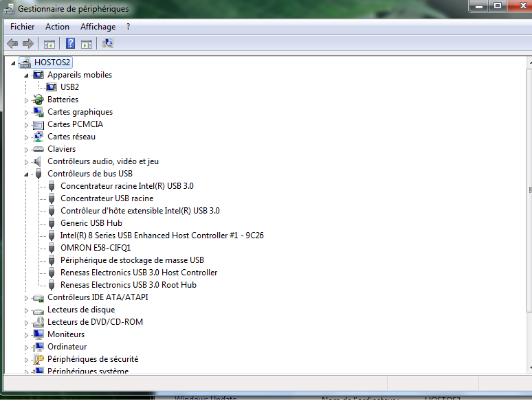The width and height of the screenshot is (532, 401).
Task: Click the show/hide action pane toolbar icon
Action: (x=87, y=44)
